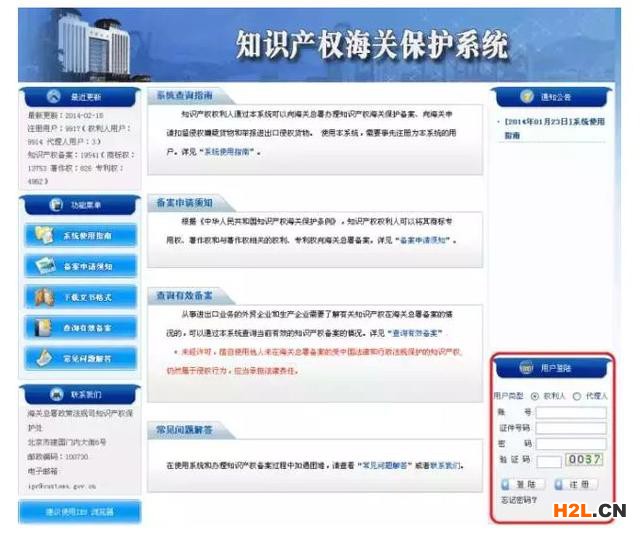Select the 权利人 user type radio
Screen dimensions: 640x533
535,396
